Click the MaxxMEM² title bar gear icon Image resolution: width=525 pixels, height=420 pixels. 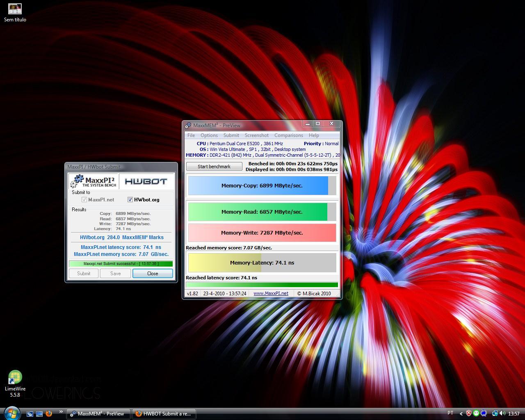(188, 126)
